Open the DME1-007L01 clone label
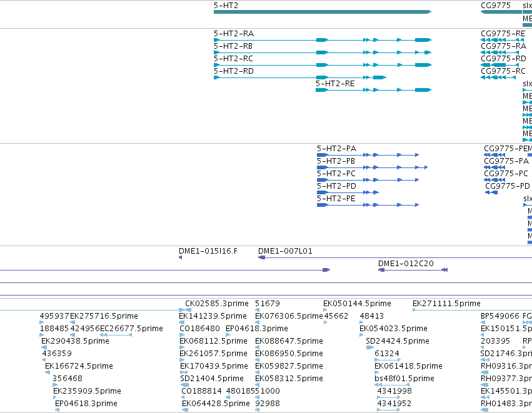532x413 pixels. [x=285, y=251]
